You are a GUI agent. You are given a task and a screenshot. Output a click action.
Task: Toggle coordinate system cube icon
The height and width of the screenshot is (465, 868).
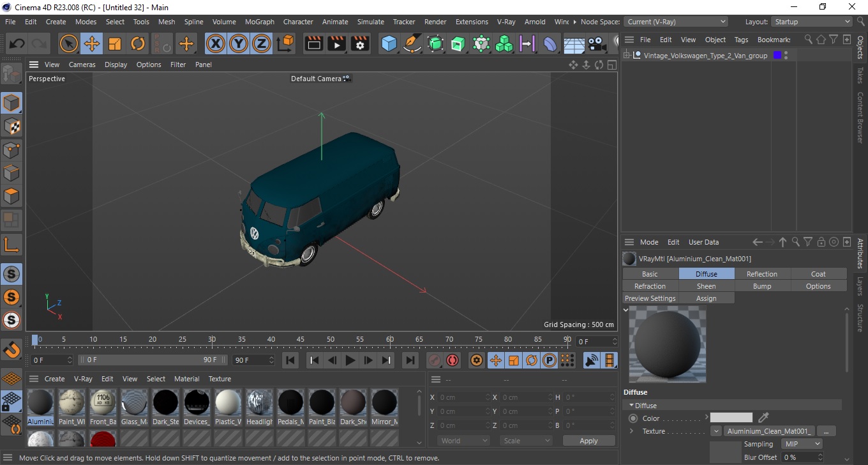(285, 44)
